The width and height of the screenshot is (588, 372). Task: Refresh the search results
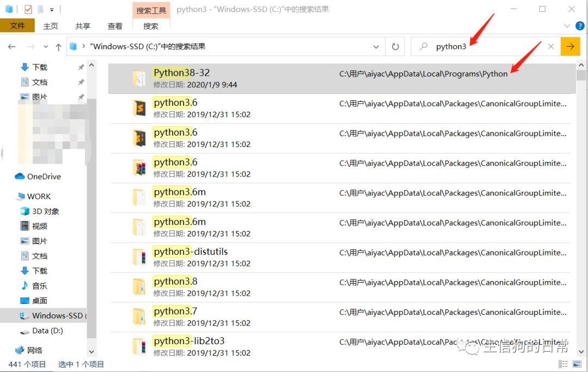coord(395,46)
